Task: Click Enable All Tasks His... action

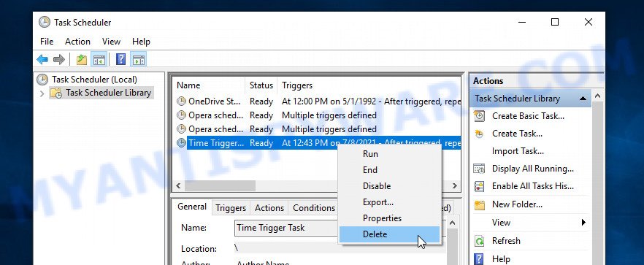Action: click(533, 186)
